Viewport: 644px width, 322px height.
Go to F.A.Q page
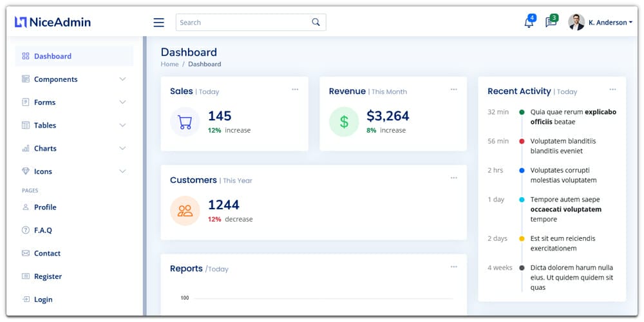[43, 230]
